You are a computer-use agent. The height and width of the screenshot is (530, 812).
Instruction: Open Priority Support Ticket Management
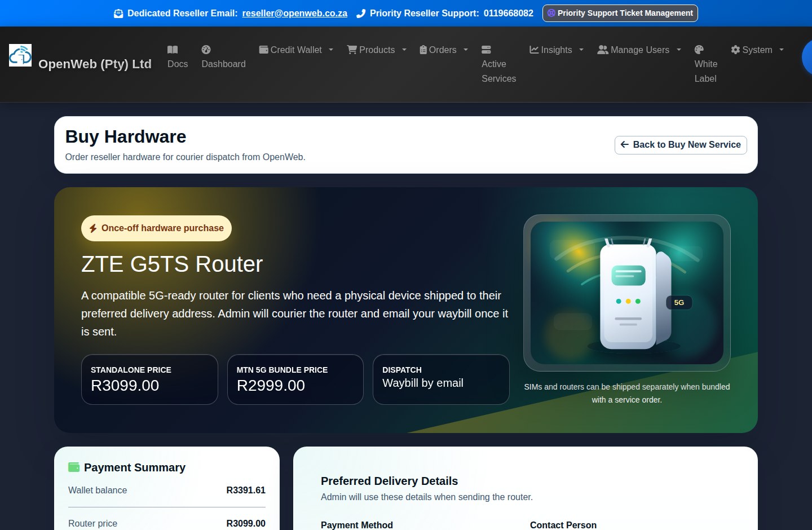[x=620, y=13]
